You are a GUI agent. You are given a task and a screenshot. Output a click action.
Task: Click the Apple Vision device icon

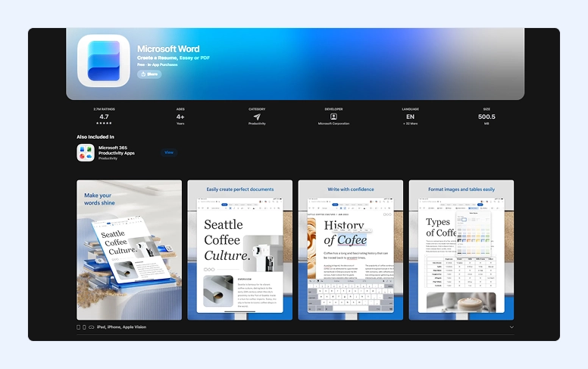click(91, 327)
